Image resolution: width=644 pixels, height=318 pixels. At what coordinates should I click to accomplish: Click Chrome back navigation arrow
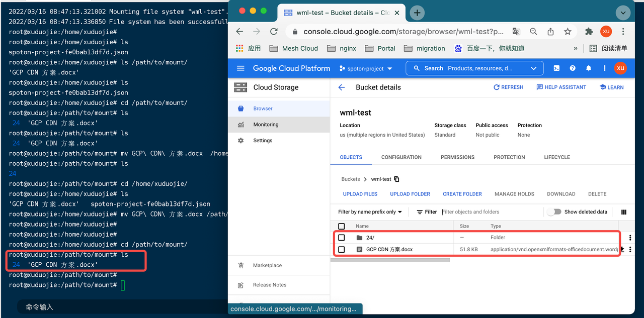coord(239,31)
